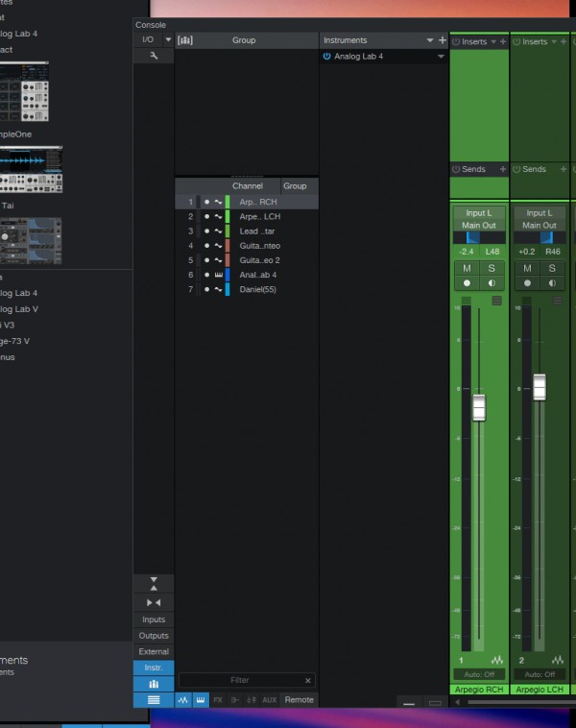Toggle the instrument tracks keyboard filter icon
This screenshot has height=728, width=576.
(200, 700)
